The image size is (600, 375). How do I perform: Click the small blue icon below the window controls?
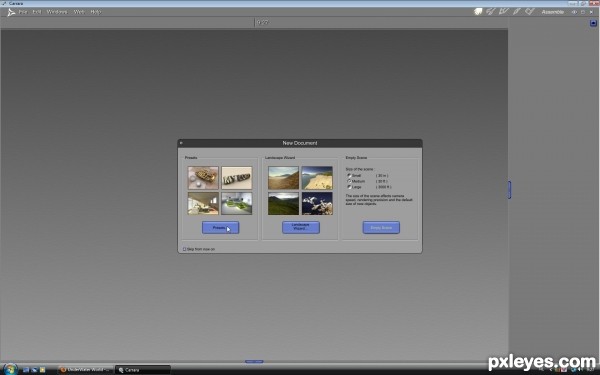593,23
